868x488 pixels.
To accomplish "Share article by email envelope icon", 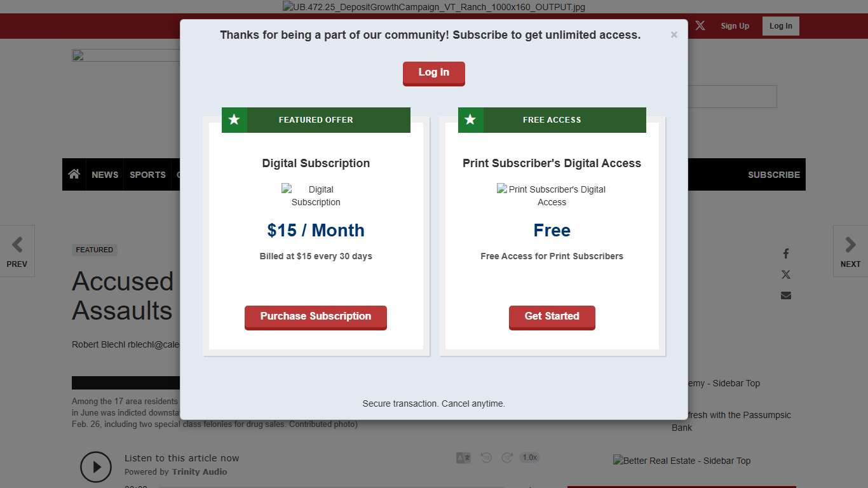I will [786, 295].
